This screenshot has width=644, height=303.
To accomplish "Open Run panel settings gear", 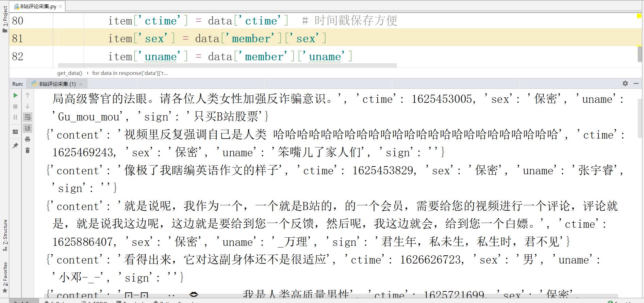I will [x=625, y=83].
